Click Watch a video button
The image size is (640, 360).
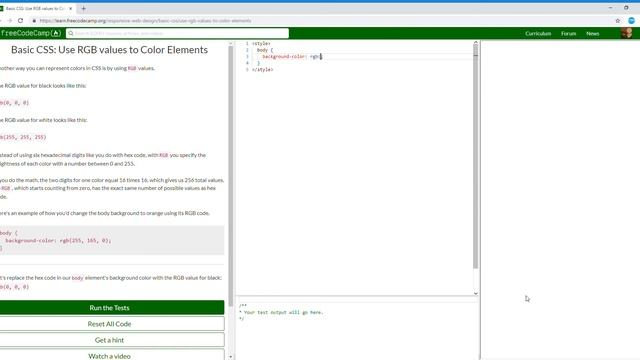coord(109,356)
